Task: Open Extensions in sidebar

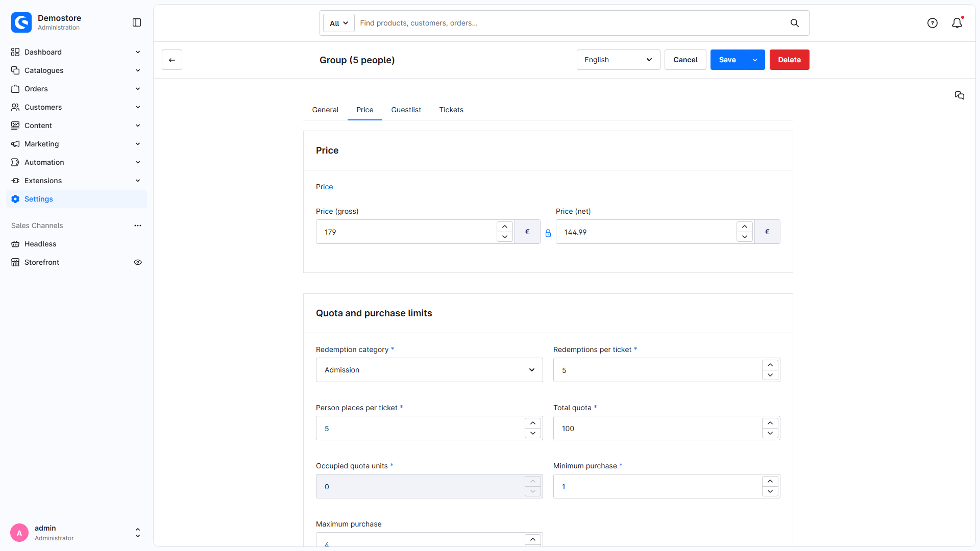Action: pyautogui.click(x=77, y=181)
